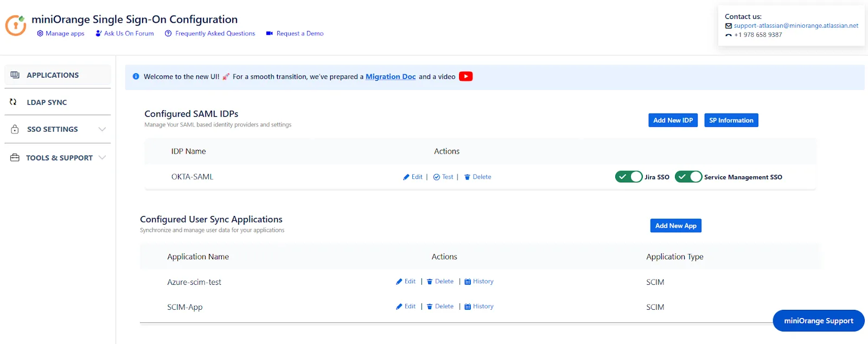Click the Applications sidebar icon
This screenshot has width=868, height=344.
click(15, 75)
